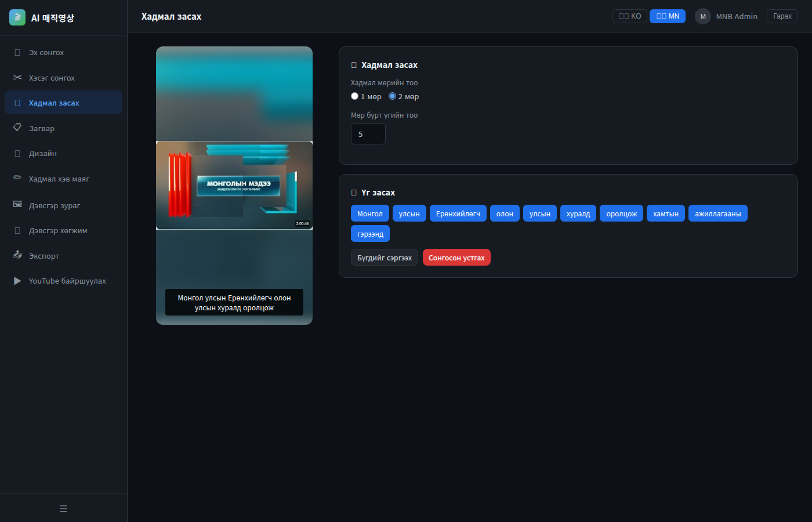Click the AI 매직영상 logo icon
Viewport: 812px width, 522px height.
[x=17, y=17]
